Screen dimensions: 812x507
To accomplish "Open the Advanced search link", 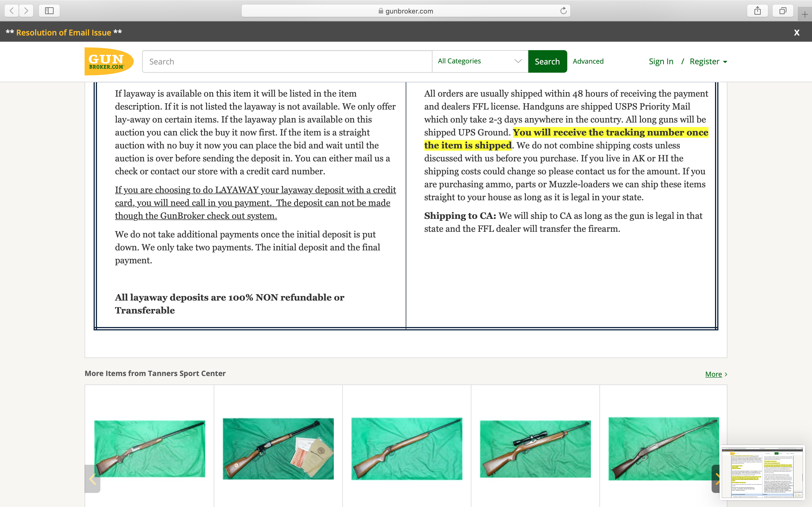I will coord(588,61).
